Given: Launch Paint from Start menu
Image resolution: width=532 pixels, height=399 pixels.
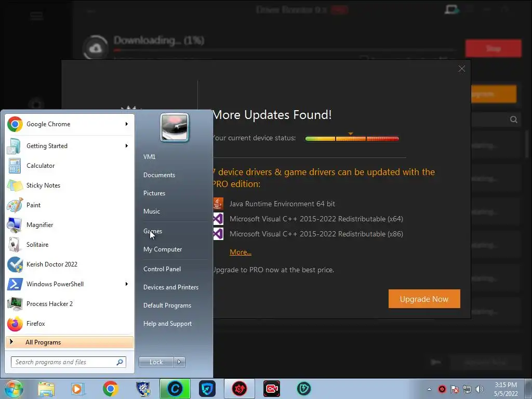Looking at the screenshot, I should [x=70, y=205].
